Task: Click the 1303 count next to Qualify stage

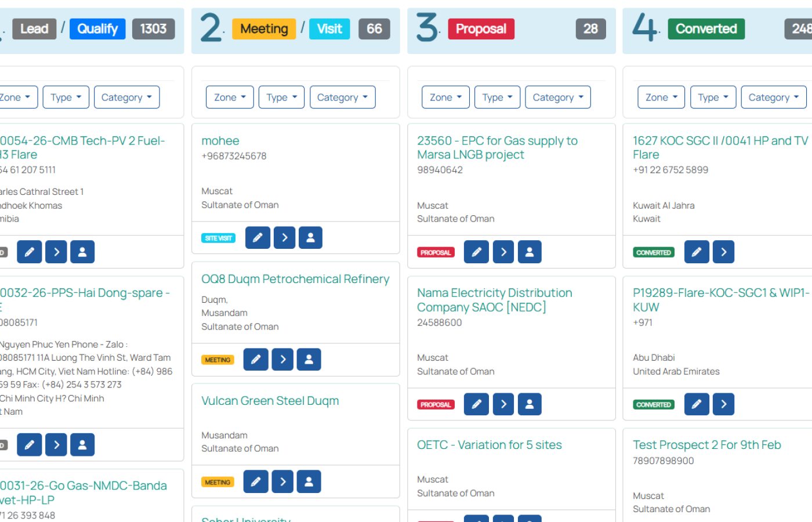Action: pyautogui.click(x=153, y=28)
